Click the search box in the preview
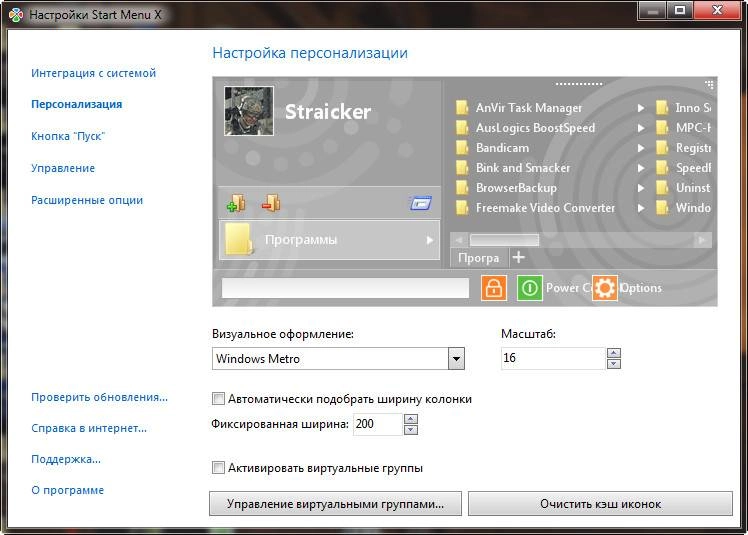The height and width of the screenshot is (535, 748). pos(345,288)
